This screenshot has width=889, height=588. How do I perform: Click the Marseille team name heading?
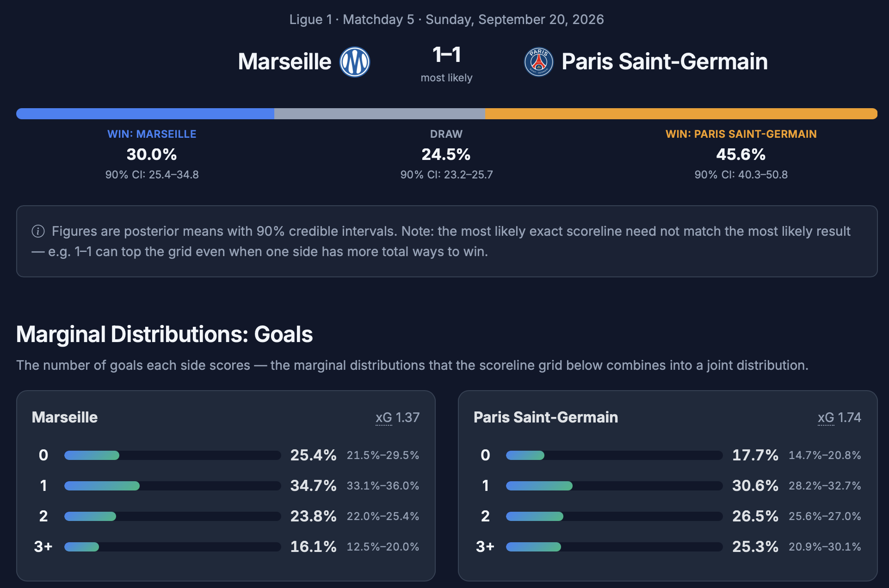[x=284, y=61]
